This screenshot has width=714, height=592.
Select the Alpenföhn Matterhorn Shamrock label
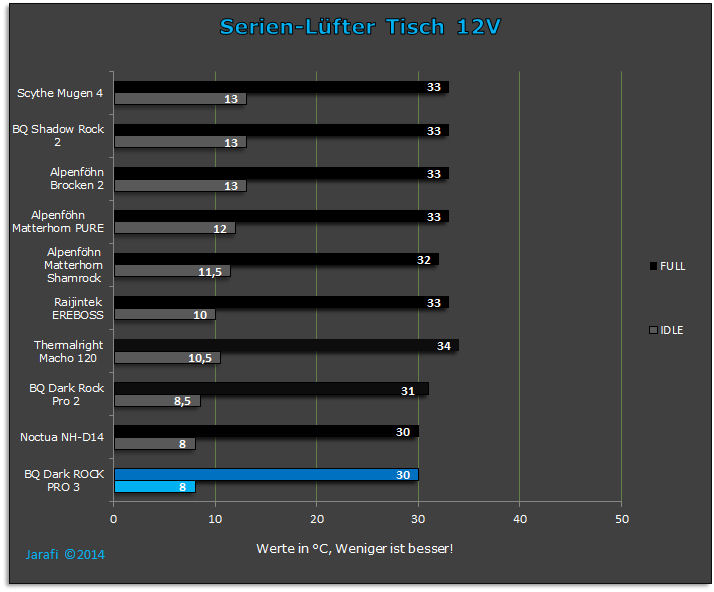point(74,265)
